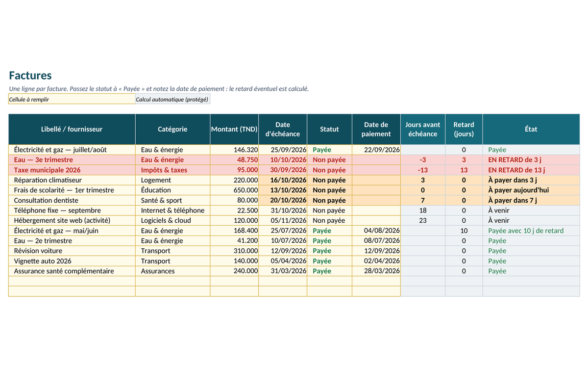Click the empty label cell below 'Assurance santé complémentaire'
588x368 pixels.
(x=72, y=281)
